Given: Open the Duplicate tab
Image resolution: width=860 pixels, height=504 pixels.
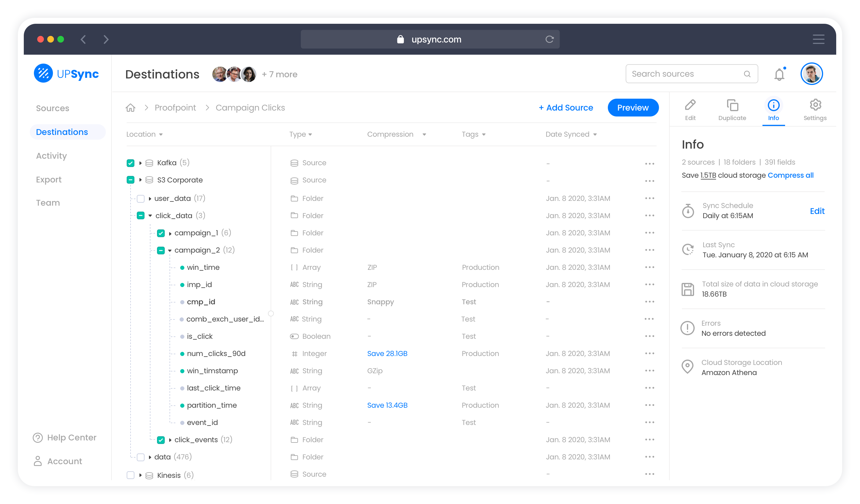Looking at the screenshot, I should click(732, 110).
